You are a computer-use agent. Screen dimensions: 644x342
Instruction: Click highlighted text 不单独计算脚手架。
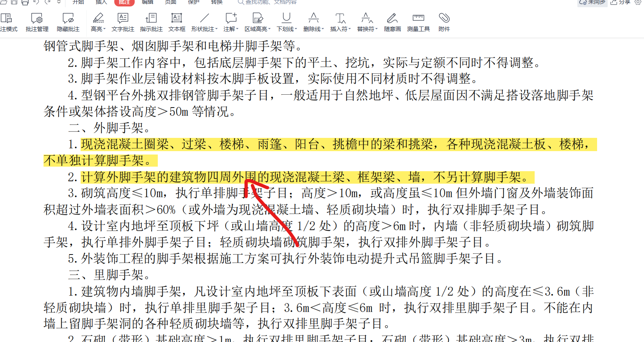click(x=101, y=160)
